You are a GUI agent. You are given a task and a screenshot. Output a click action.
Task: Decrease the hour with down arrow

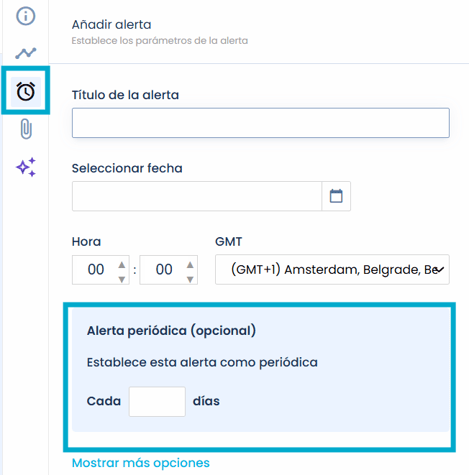click(x=122, y=279)
